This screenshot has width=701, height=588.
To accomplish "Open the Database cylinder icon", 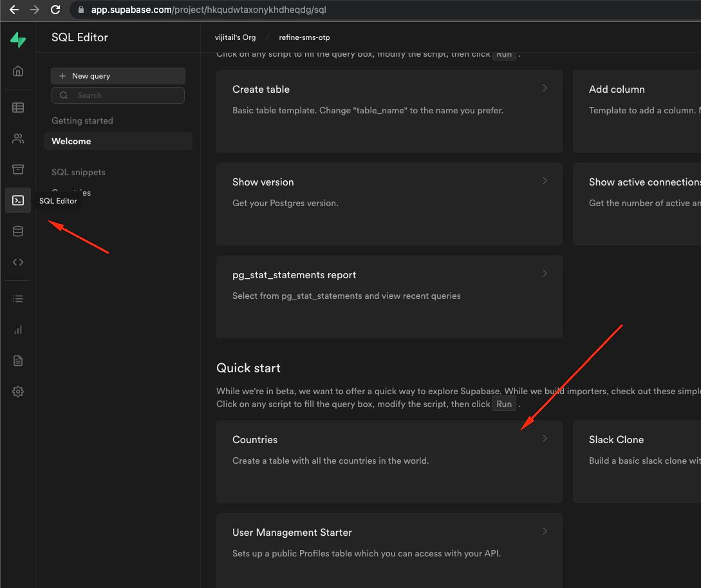I will [18, 231].
